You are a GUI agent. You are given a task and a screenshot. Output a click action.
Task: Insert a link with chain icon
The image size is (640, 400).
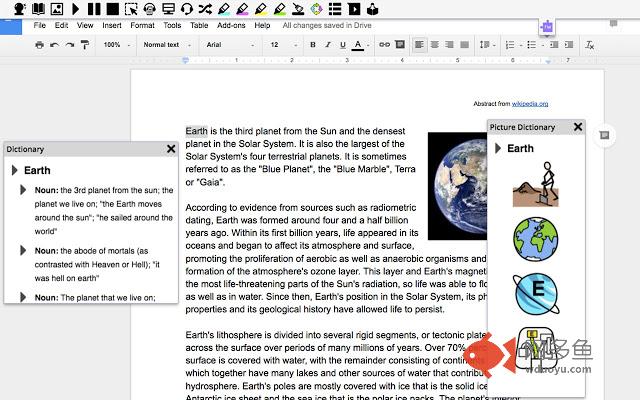pos(384,44)
